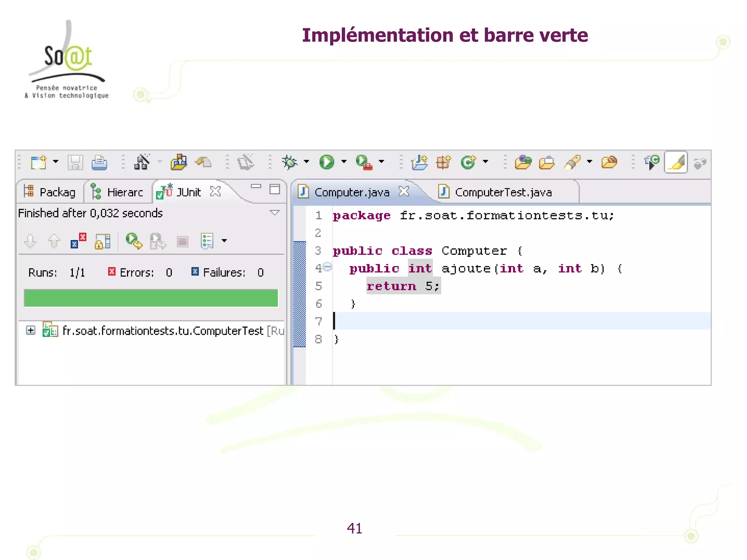Click the open folder icon after Search
747x560 pixels.
point(609,162)
